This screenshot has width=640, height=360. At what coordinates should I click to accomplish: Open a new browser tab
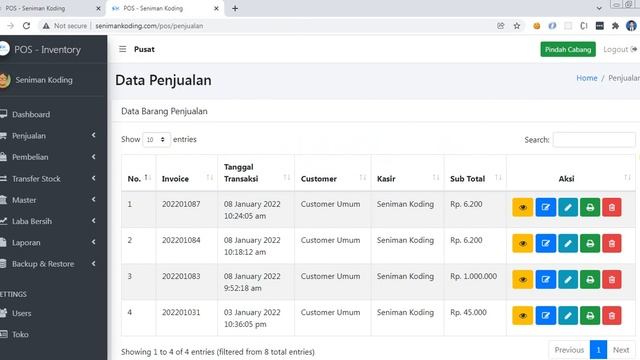[235, 8]
